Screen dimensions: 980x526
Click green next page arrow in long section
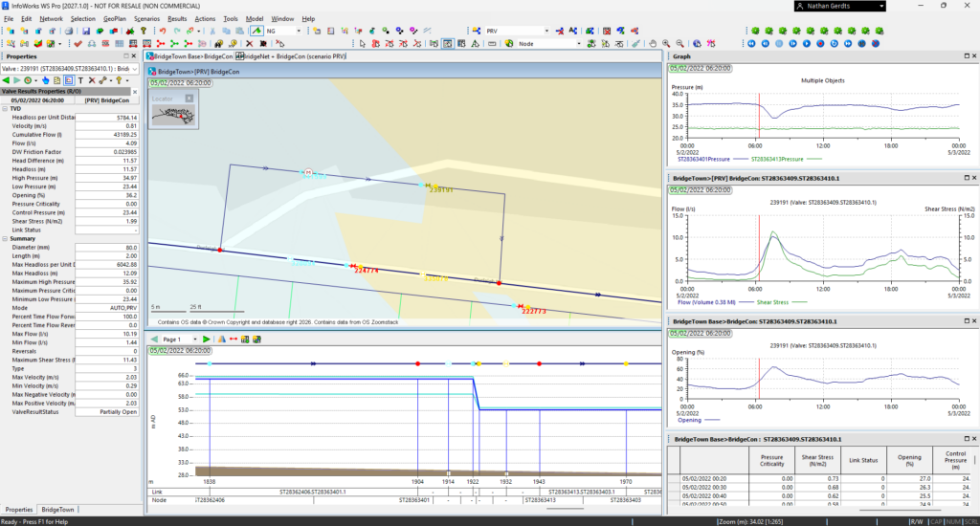[206, 340]
